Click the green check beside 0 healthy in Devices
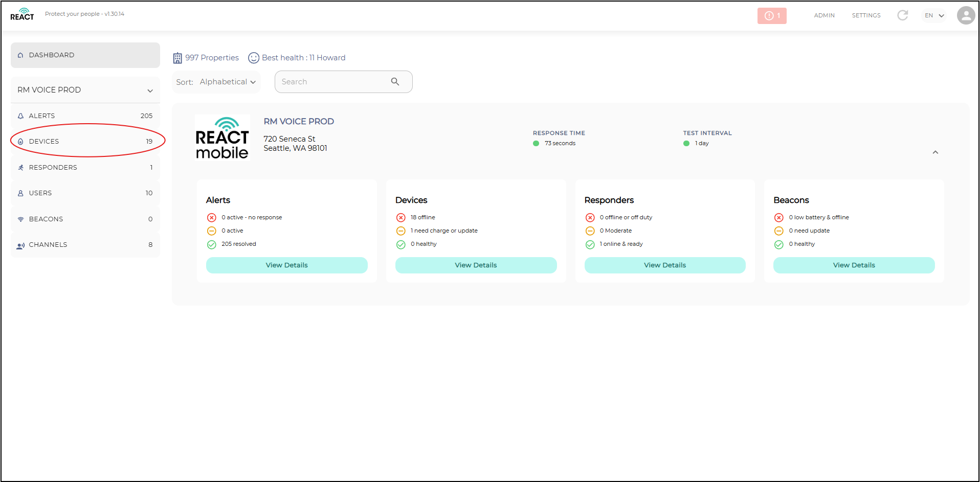The image size is (980, 482). point(401,244)
